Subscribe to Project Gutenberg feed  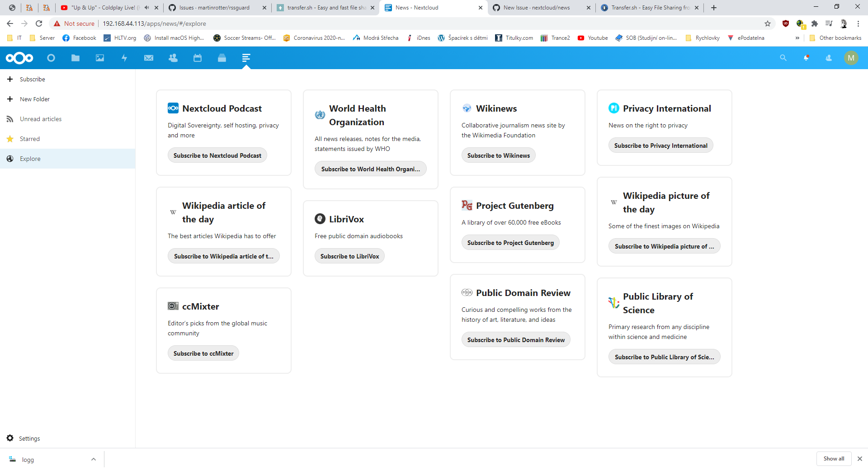(510, 242)
